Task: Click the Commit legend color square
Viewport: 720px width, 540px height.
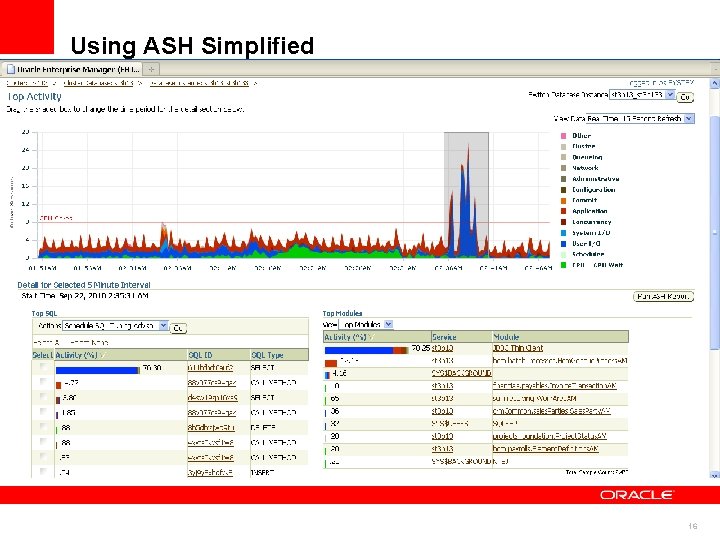Action: (563, 201)
